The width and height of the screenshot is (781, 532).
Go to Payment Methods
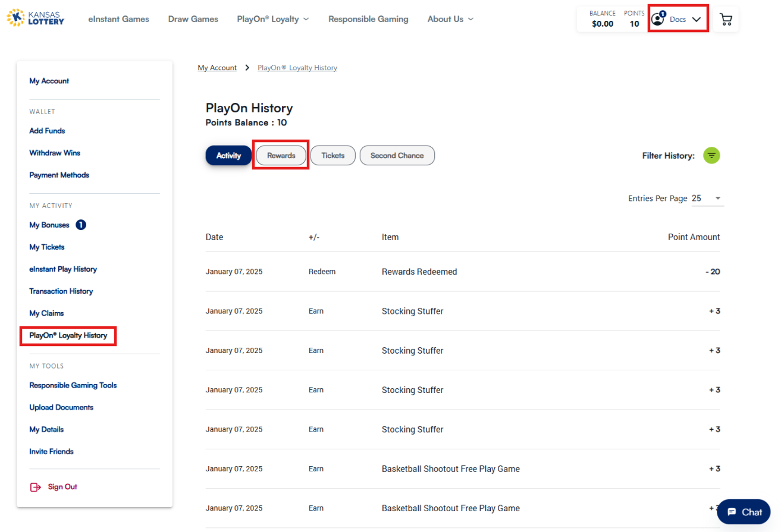[x=59, y=175]
